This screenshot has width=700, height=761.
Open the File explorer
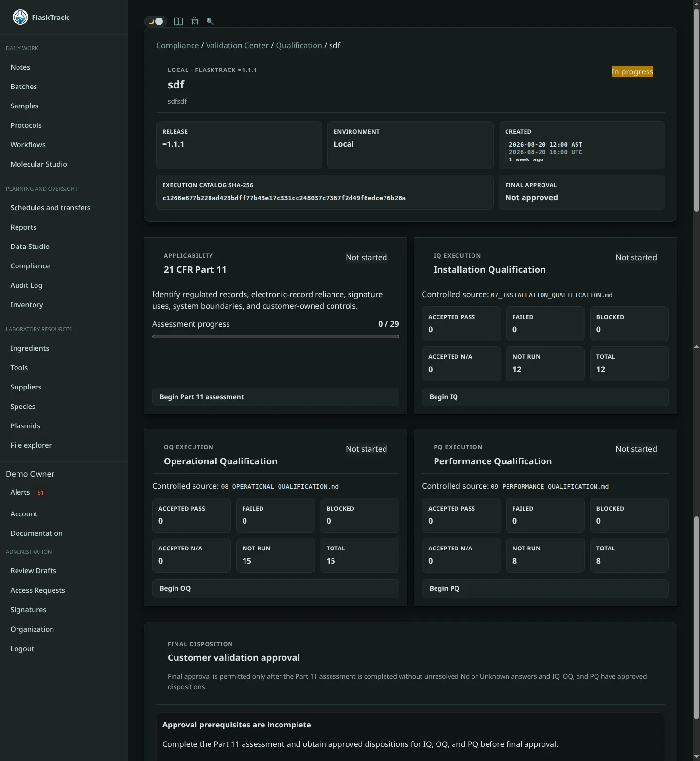coord(31,445)
